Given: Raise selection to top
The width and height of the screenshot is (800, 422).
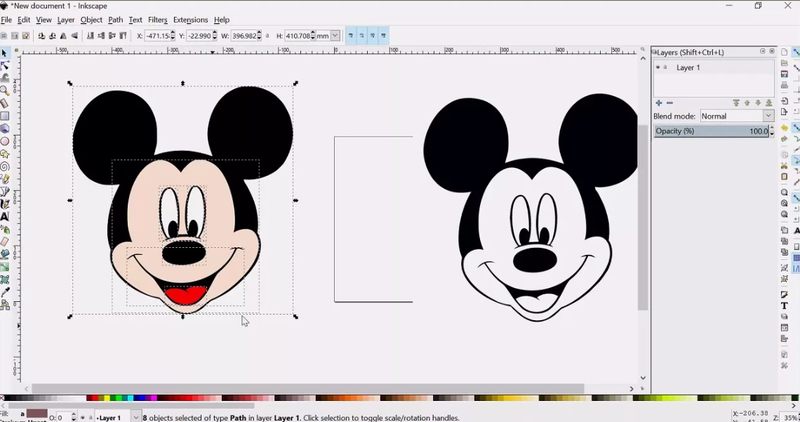Looking at the screenshot, I should point(123,36).
